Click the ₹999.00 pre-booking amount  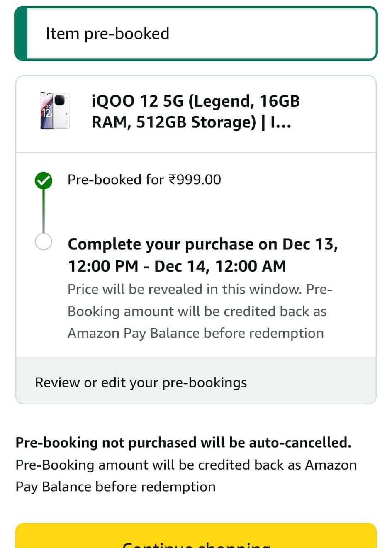click(195, 180)
